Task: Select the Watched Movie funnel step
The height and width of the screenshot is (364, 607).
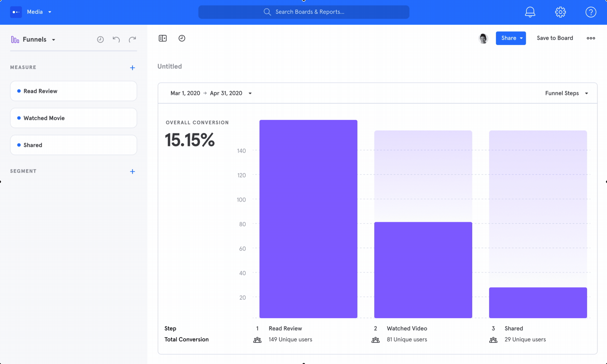Action: [73, 118]
